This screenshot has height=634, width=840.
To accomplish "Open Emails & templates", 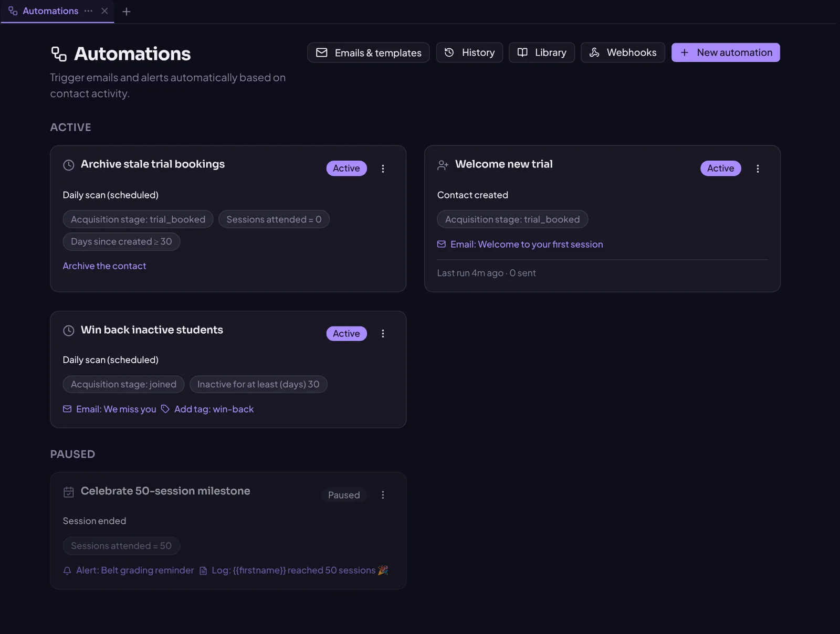I will tap(369, 52).
